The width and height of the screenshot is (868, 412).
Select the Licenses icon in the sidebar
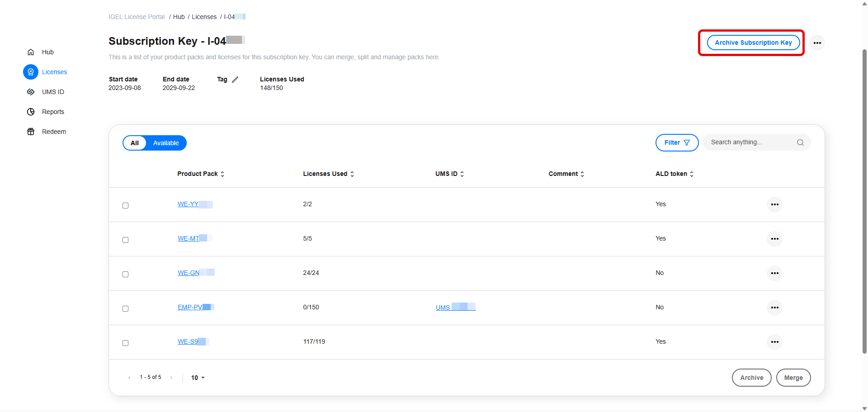pyautogui.click(x=31, y=72)
